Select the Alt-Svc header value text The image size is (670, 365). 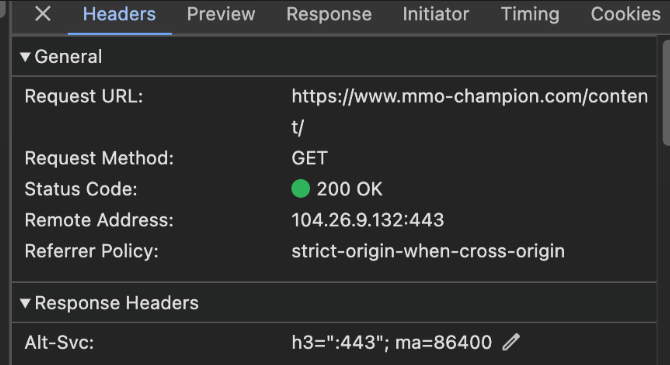pyautogui.click(x=392, y=342)
